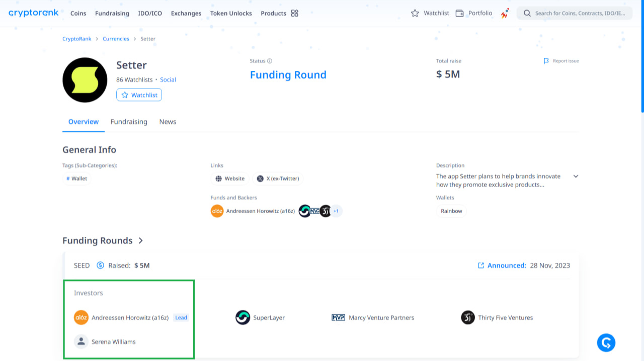Click Andreessen Horowitz name in Funds and Backers
The image size is (644, 361).
261,211
